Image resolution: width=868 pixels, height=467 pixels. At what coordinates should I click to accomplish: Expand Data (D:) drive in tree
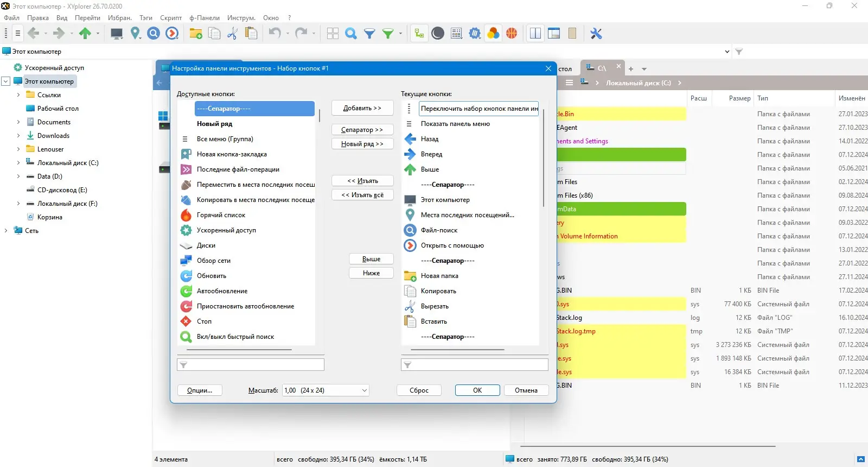click(18, 176)
